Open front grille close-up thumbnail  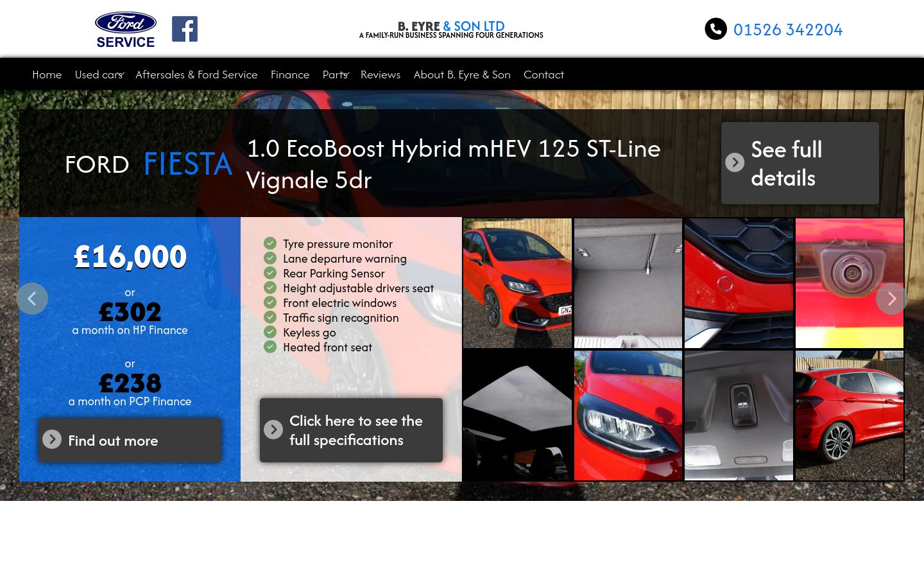[739, 283]
